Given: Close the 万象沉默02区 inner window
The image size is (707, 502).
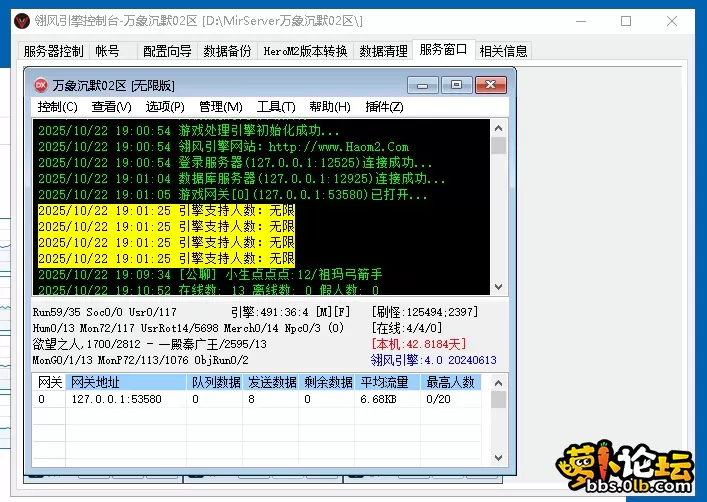Looking at the screenshot, I should pyautogui.click(x=491, y=85).
